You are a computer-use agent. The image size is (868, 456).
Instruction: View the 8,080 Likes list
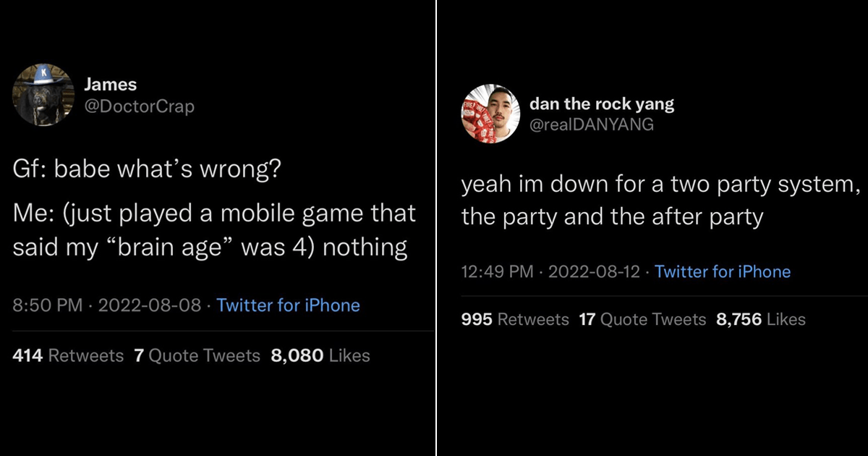(320, 355)
